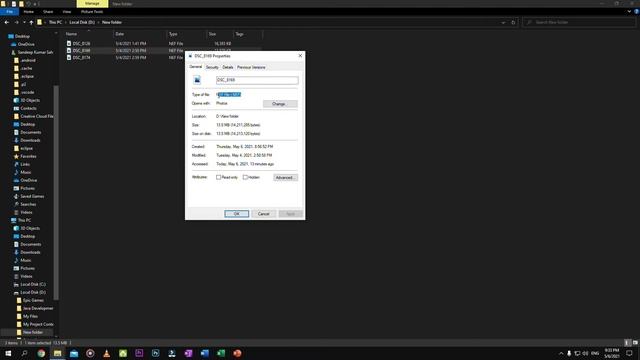Open the Home ribbon tab
This screenshot has height=360, width=640.
tap(29, 12)
